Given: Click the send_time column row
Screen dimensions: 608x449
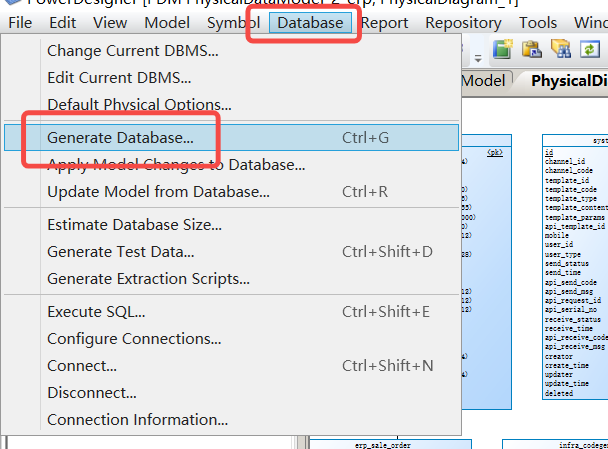Looking at the screenshot, I should point(563,273).
